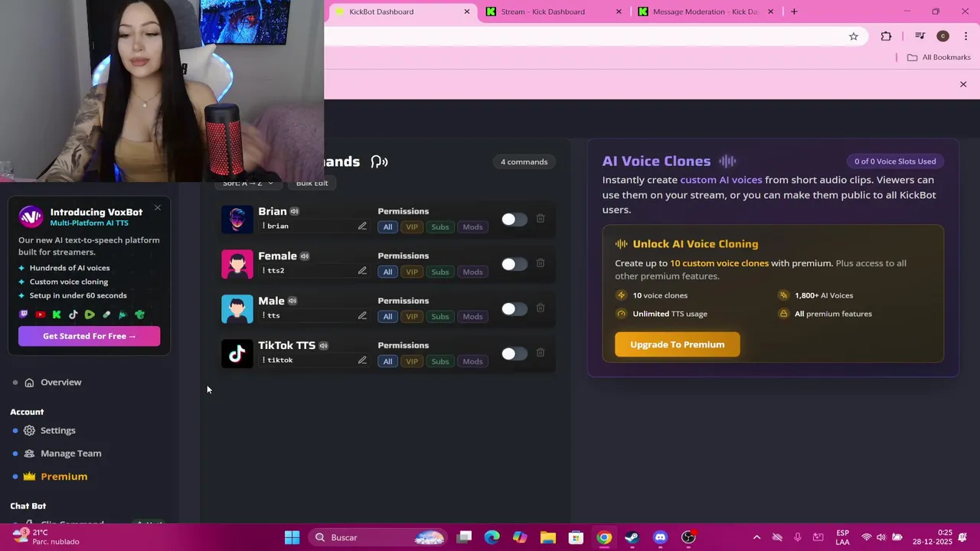Switch to the Stream - Kick Dashboard tab

[554, 11]
